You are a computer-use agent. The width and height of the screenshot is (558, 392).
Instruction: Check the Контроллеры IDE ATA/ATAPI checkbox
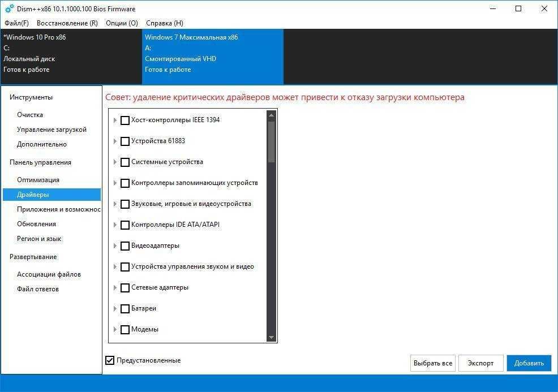[x=125, y=225]
